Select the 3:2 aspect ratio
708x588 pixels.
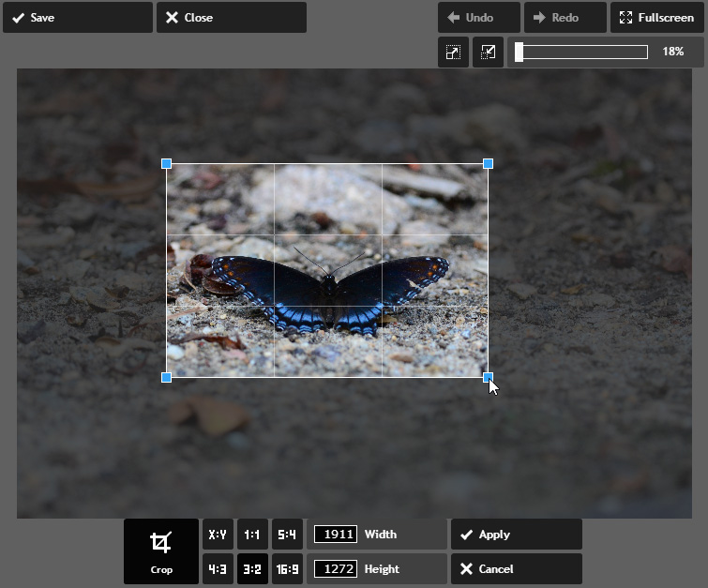252,568
